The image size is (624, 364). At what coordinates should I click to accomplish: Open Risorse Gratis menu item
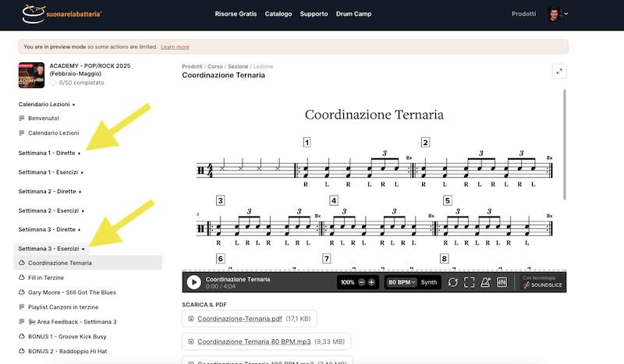[x=235, y=14]
